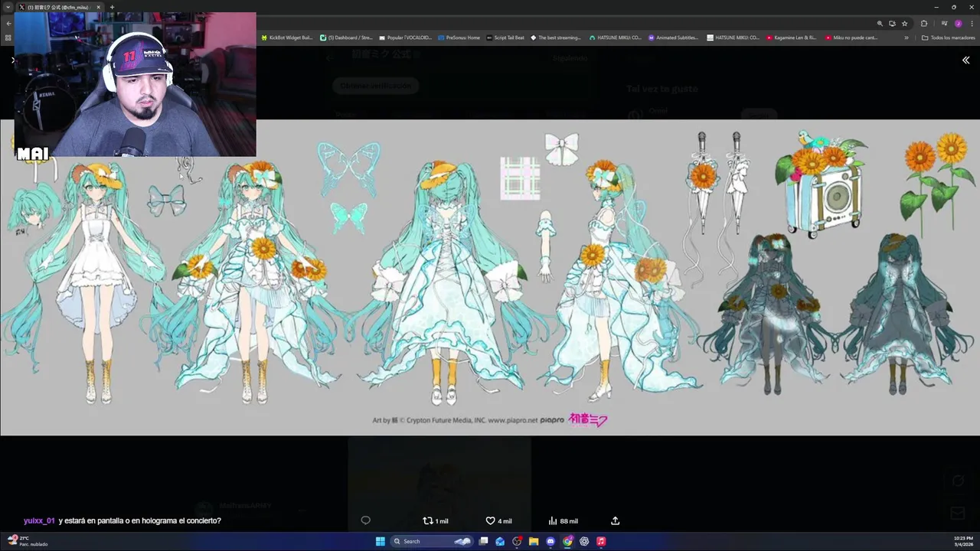The image size is (980, 551).
Task: Open the Windows Start menu
Action: tap(381, 541)
